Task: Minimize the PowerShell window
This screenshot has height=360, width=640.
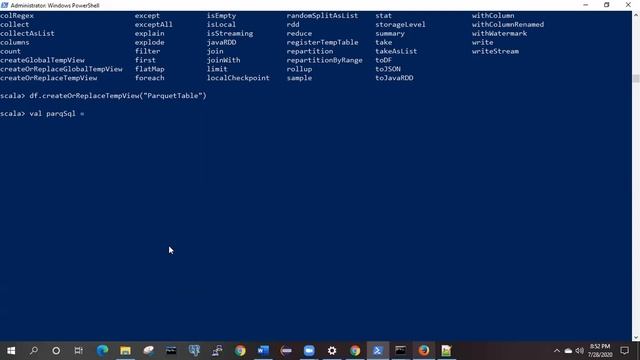Action: click(586, 5)
